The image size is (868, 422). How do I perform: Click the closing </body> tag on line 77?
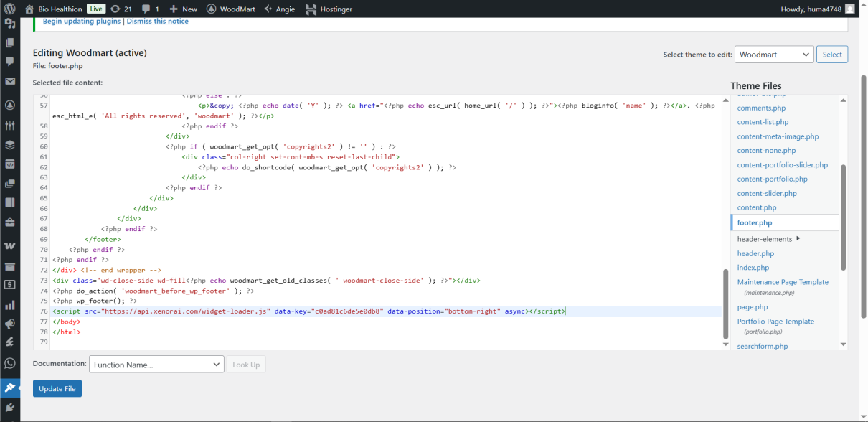[x=66, y=322]
